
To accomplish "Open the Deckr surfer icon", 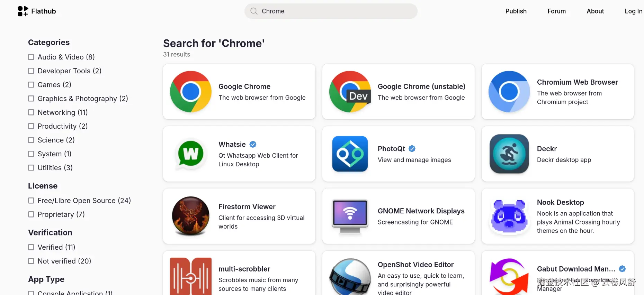I will (x=509, y=154).
